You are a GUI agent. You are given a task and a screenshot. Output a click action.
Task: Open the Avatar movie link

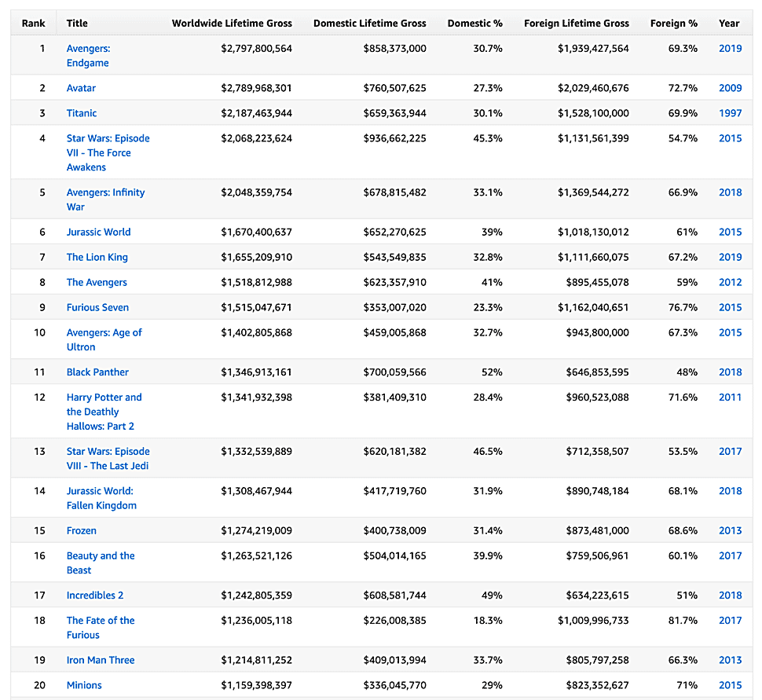click(81, 88)
